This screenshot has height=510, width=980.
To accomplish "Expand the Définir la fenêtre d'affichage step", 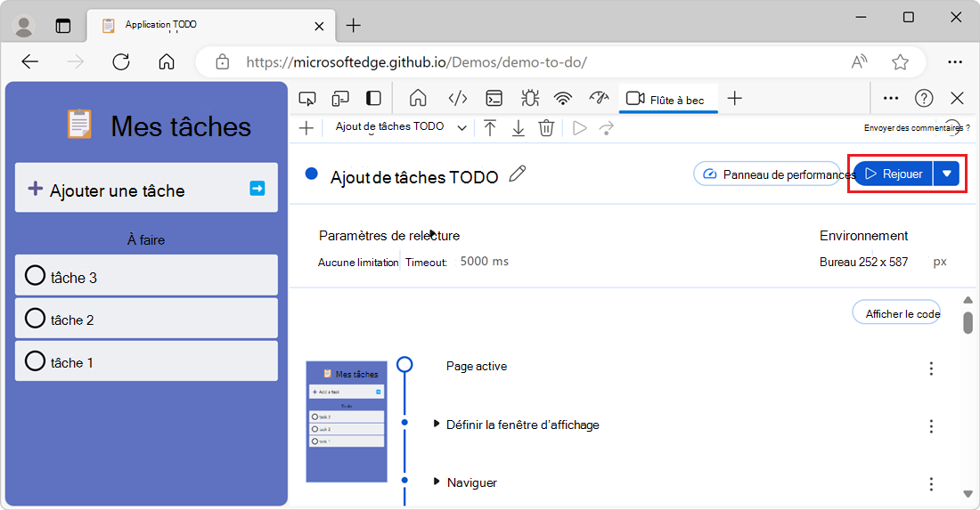I will (437, 424).
